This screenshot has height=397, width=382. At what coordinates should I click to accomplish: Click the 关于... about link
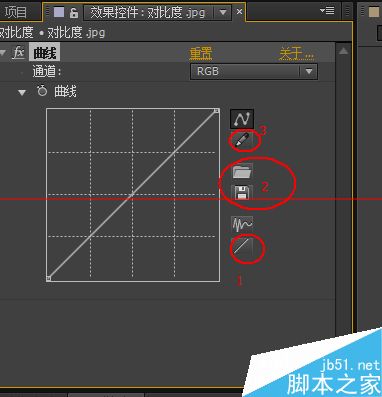[x=296, y=53]
